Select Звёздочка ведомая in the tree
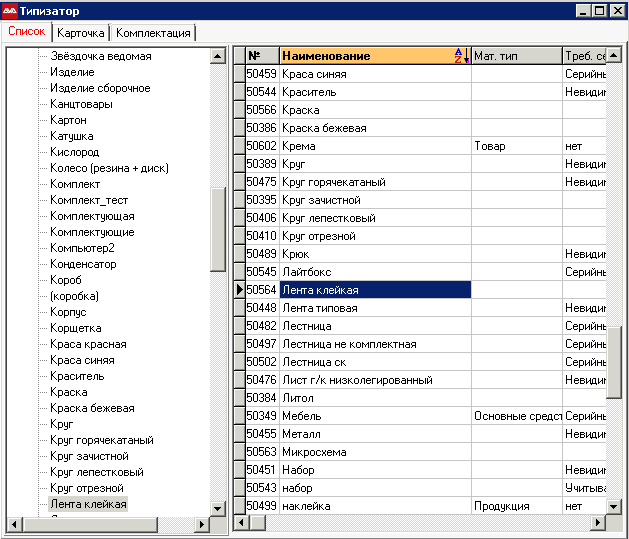Viewport: 629px width, 539px height. click(x=101, y=56)
